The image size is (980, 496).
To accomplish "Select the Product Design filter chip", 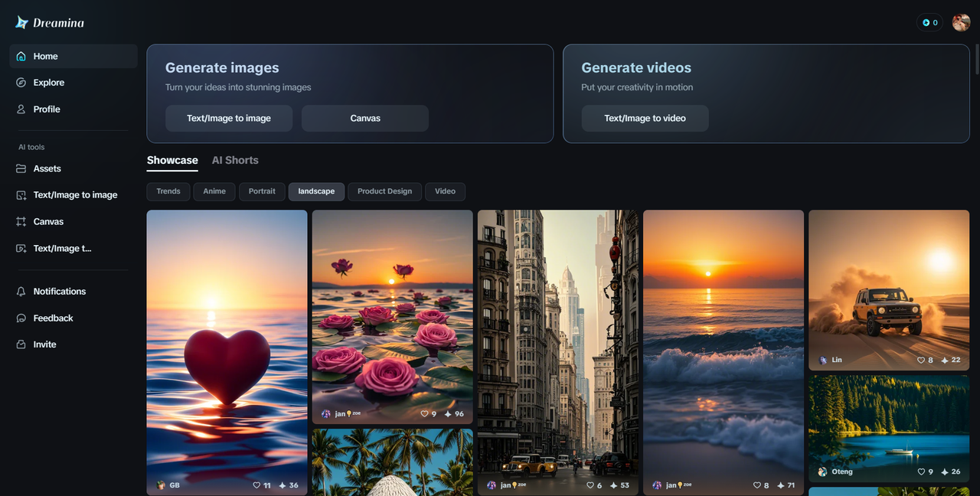I will (384, 191).
